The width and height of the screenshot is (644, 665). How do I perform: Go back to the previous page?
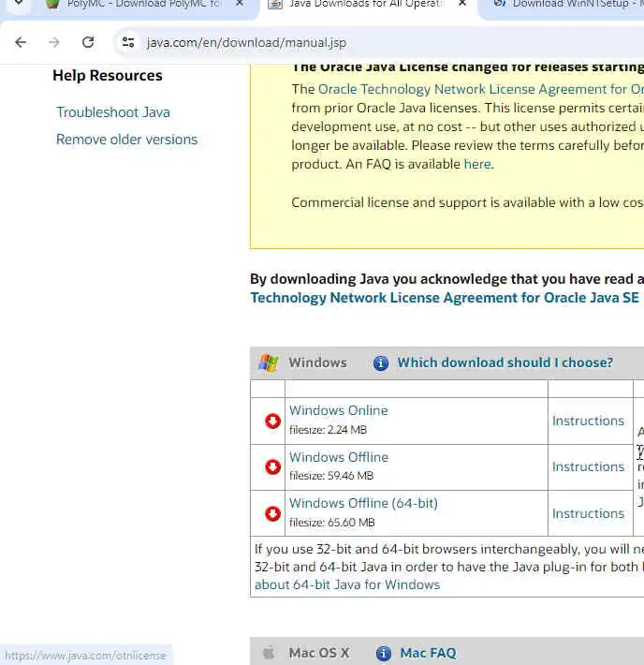click(x=21, y=42)
